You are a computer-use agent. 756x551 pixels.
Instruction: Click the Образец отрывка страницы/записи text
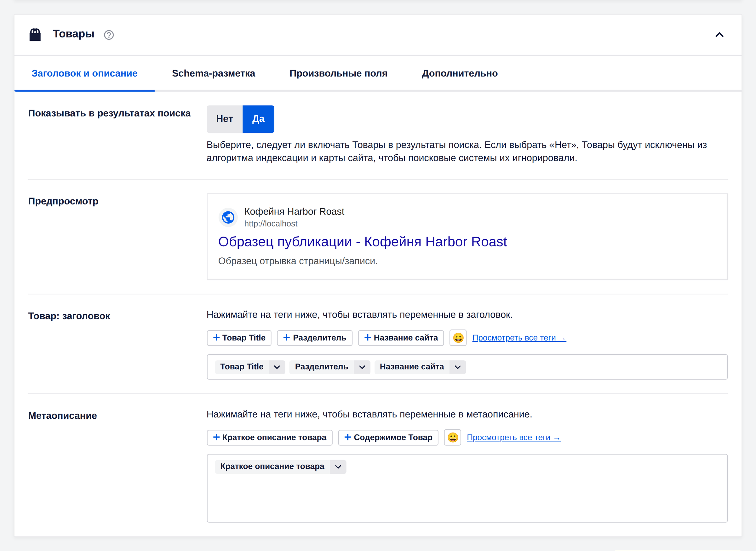(x=298, y=261)
